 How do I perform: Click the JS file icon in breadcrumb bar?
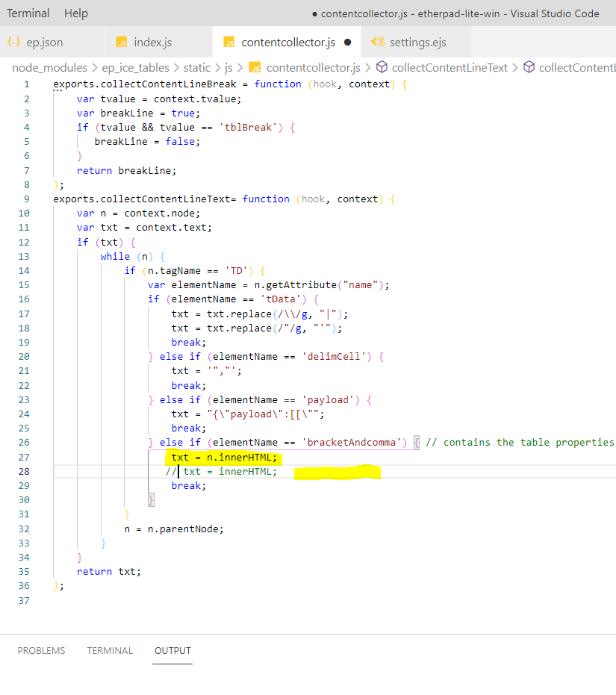256,67
